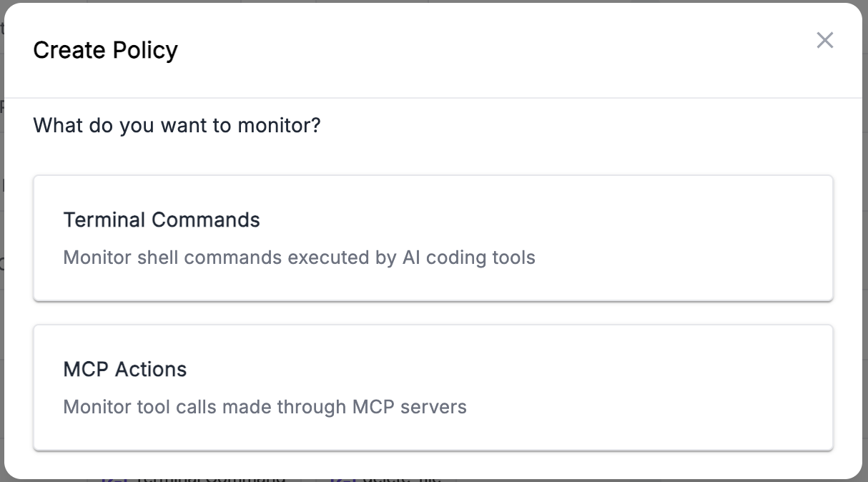Click the Terminal Commands card title
868x482 pixels.
tap(162, 220)
